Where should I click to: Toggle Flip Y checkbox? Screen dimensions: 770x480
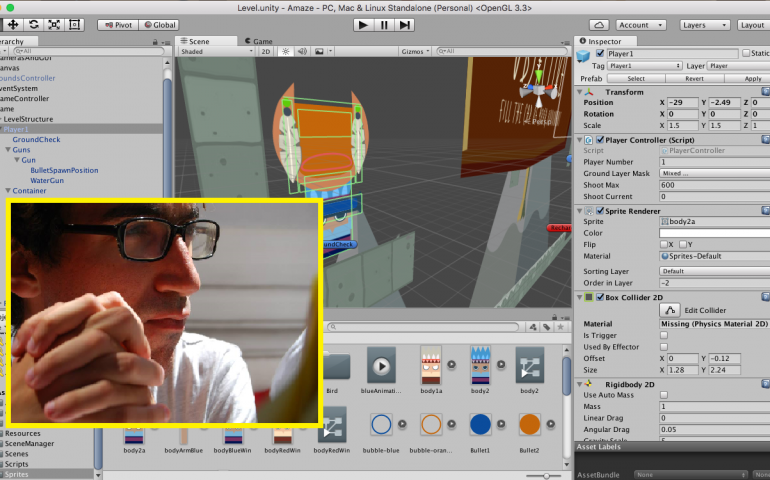point(683,244)
